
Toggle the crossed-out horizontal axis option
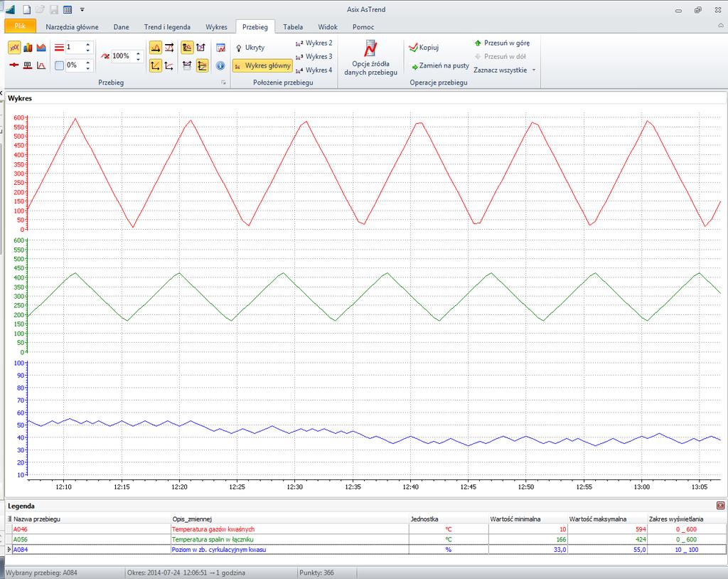169,48
